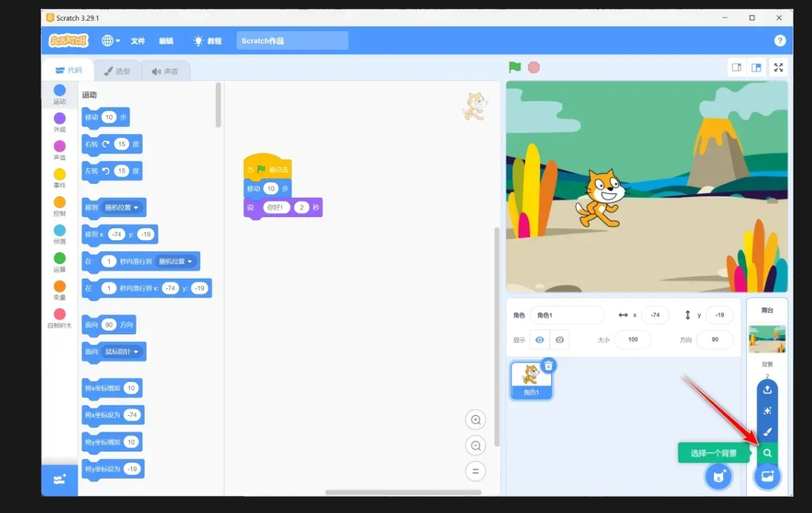Click the choose sprite cat button

tap(719, 476)
